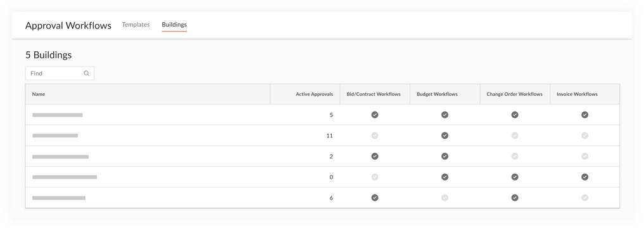This screenshot has width=644, height=230.
Task: Sort by Name column header
Action: click(39, 94)
